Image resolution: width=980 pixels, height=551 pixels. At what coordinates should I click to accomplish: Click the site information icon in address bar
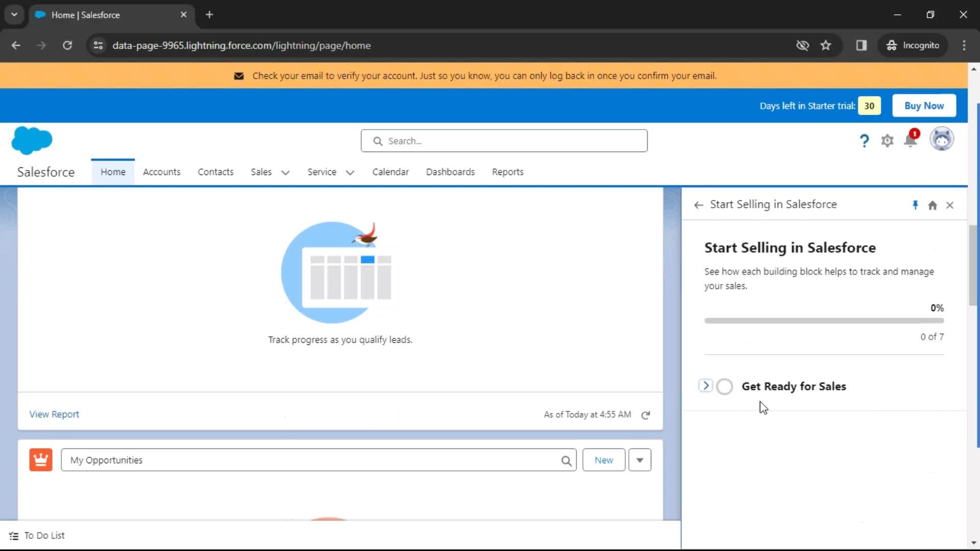pyautogui.click(x=98, y=45)
